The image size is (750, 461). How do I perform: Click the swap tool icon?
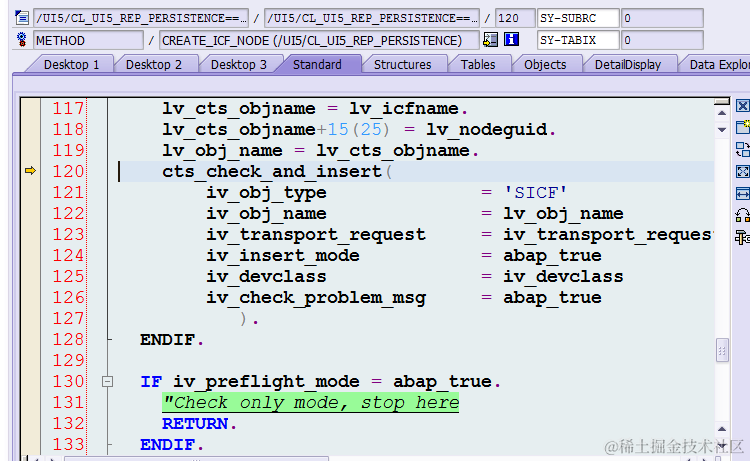click(742, 149)
